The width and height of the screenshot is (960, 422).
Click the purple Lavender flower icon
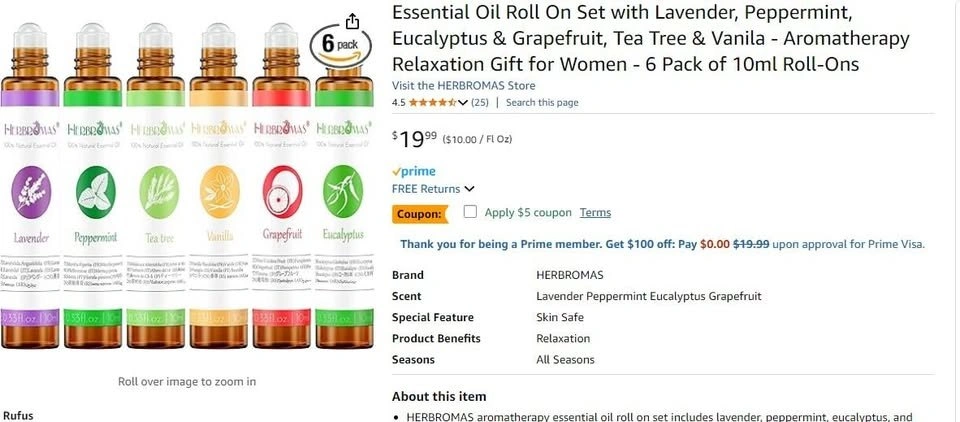tap(31, 192)
